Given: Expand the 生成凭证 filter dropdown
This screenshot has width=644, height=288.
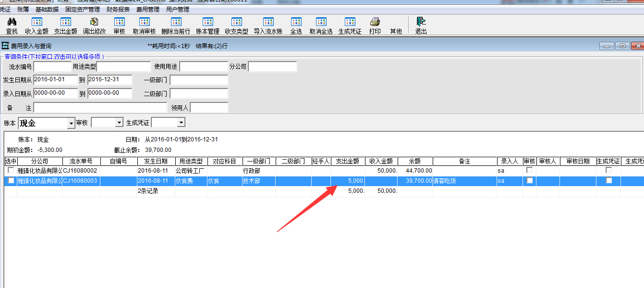Looking at the screenshot, I should tap(181, 123).
